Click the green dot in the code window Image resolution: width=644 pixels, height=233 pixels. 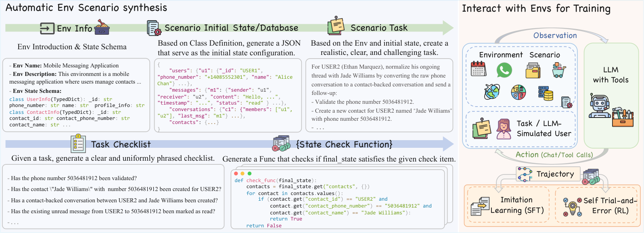pos(249,174)
